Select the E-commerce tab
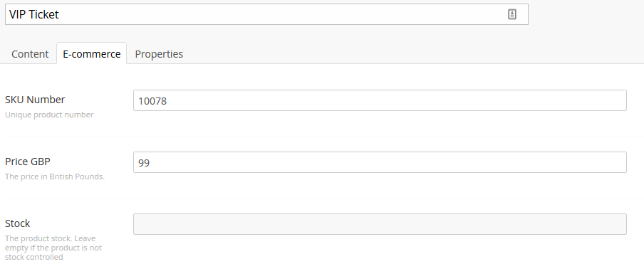The height and width of the screenshot is (264, 644). click(x=92, y=53)
